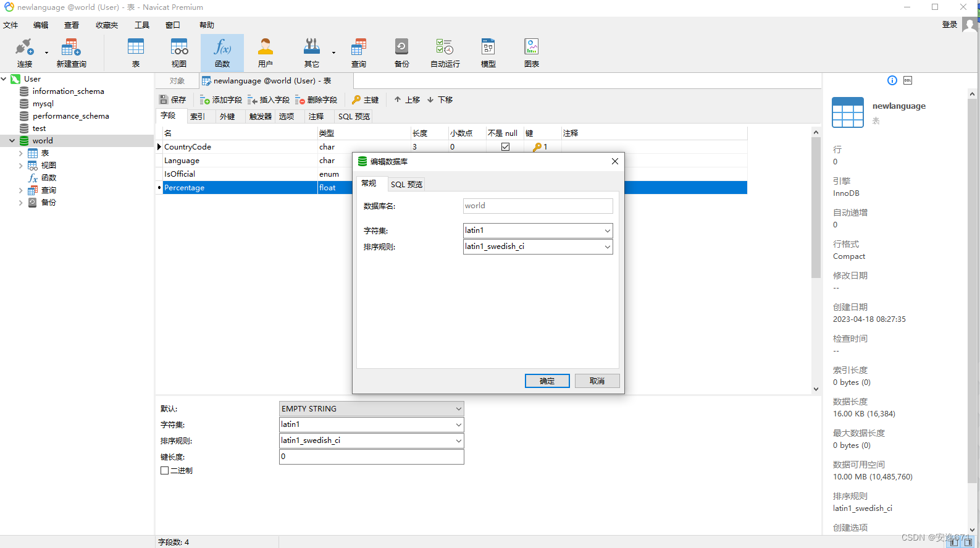This screenshot has height=548, width=980.
Task: Open the Chart (图表) toolbar icon
Action: (532, 53)
